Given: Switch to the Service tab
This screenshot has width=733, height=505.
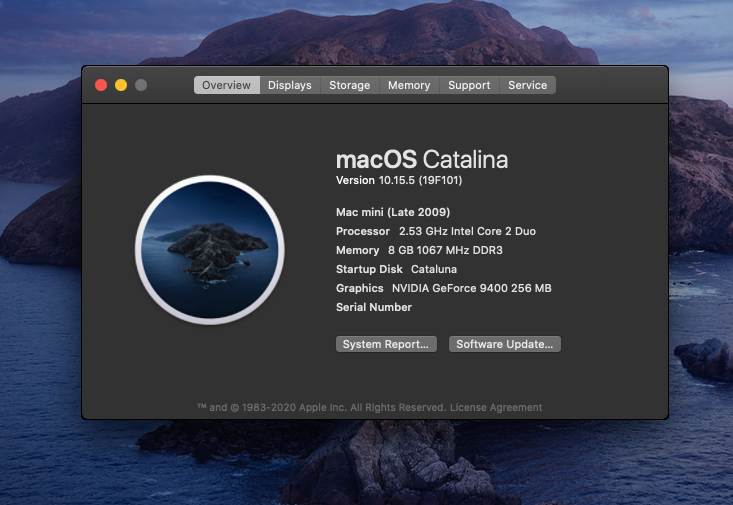Looking at the screenshot, I should pyautogui.click(x=528, y=85).
